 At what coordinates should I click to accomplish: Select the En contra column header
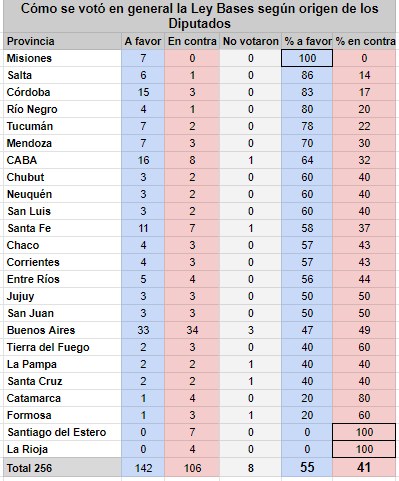tap(192, 41)
